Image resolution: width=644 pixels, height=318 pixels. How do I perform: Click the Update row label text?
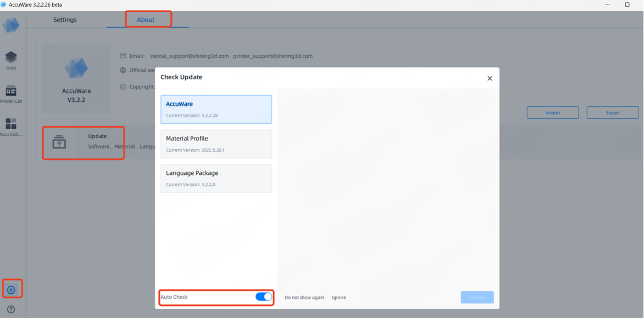(97, 136)
